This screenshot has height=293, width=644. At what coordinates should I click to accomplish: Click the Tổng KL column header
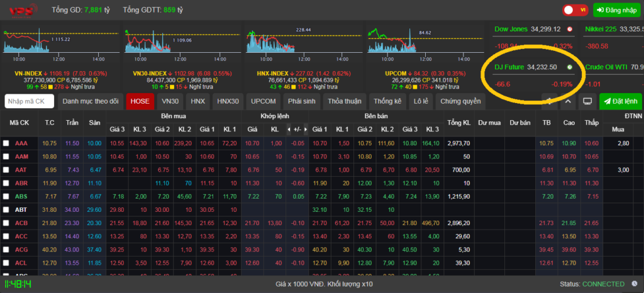pos(458,123)
